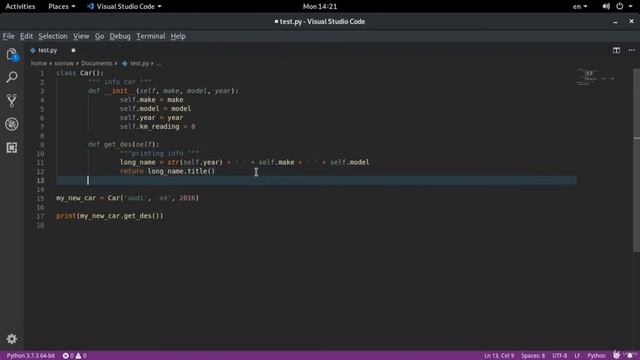Click the feedback smiley in status bar
Screen dimensions: 640x360
[x=616, y=356]
